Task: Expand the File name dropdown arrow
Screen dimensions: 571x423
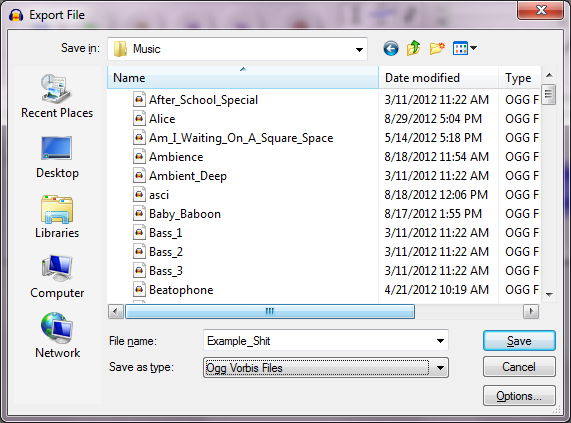Action: (x=440, y=341)
